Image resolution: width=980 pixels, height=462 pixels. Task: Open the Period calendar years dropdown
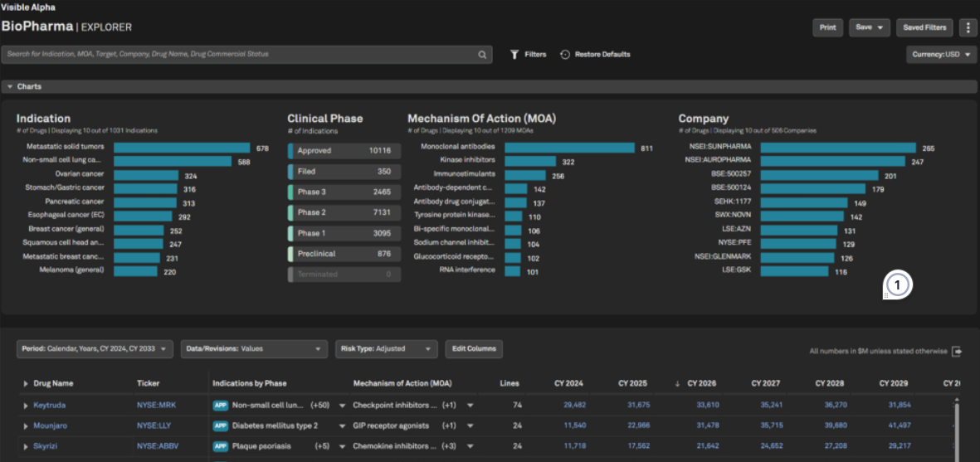(95, 349)
